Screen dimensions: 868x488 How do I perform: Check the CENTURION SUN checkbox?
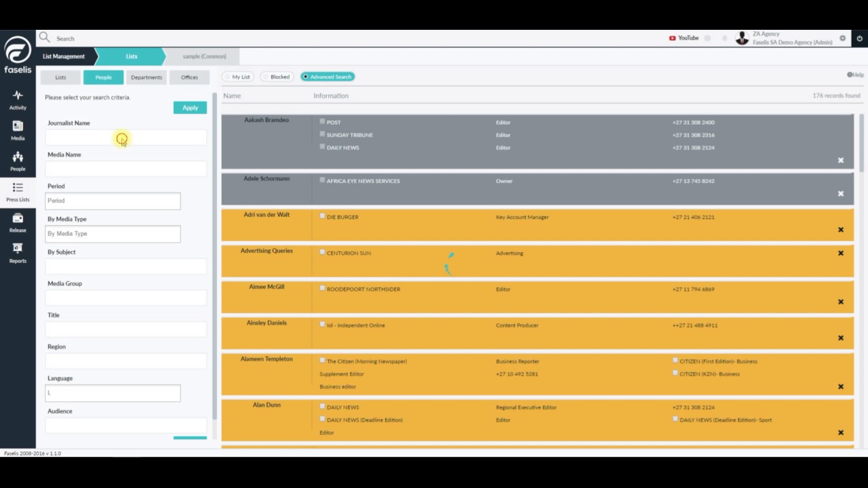(322, 252)
